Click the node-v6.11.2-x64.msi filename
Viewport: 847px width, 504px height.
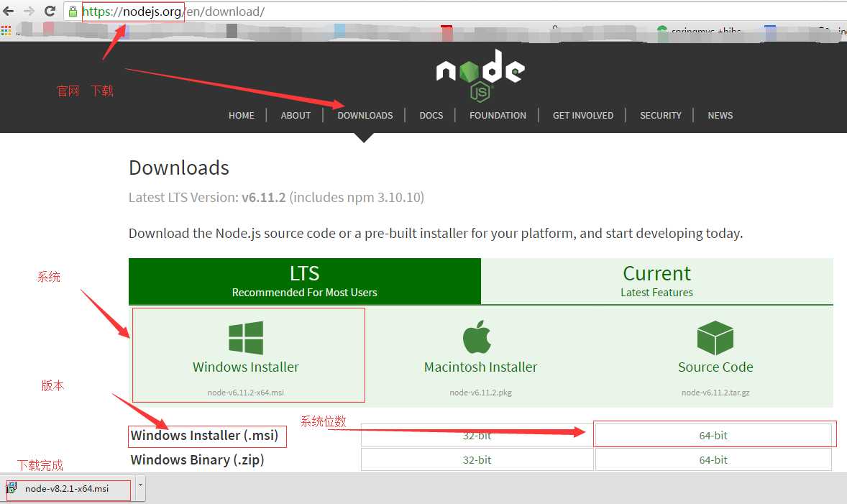tap(246, 393)
